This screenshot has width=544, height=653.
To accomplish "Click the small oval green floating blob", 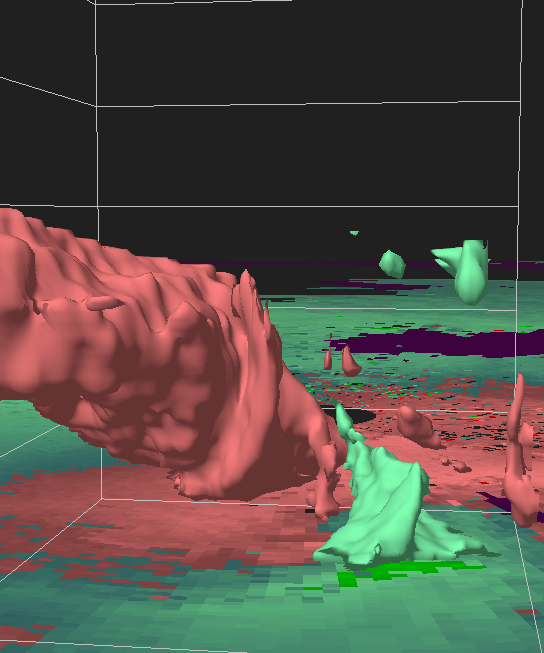I will (392, 264).
